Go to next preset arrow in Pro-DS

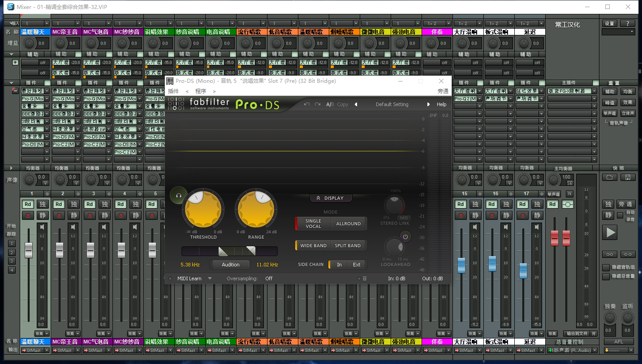(428, 104)
